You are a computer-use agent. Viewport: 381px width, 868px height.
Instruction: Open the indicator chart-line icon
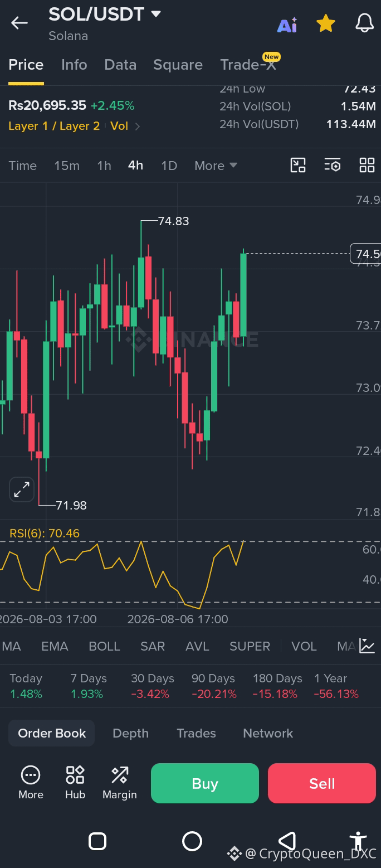(367, 646)
